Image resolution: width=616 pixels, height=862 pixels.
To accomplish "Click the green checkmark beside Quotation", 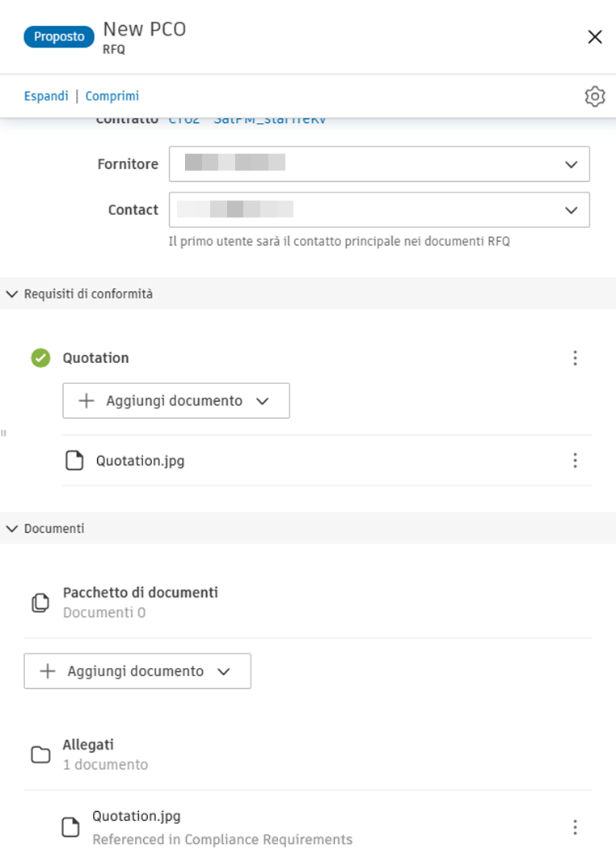I will click(x=40, y=358).
